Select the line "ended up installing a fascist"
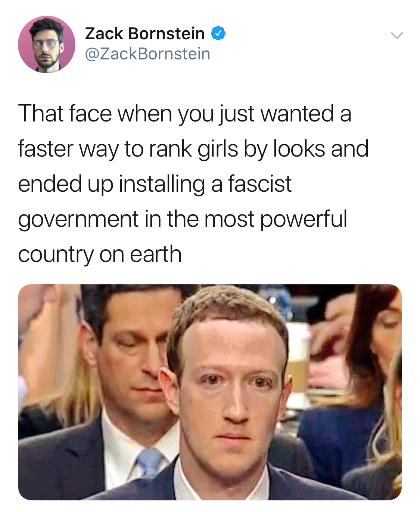The width and height of the screenshot is (420, 512). point(155,184)
